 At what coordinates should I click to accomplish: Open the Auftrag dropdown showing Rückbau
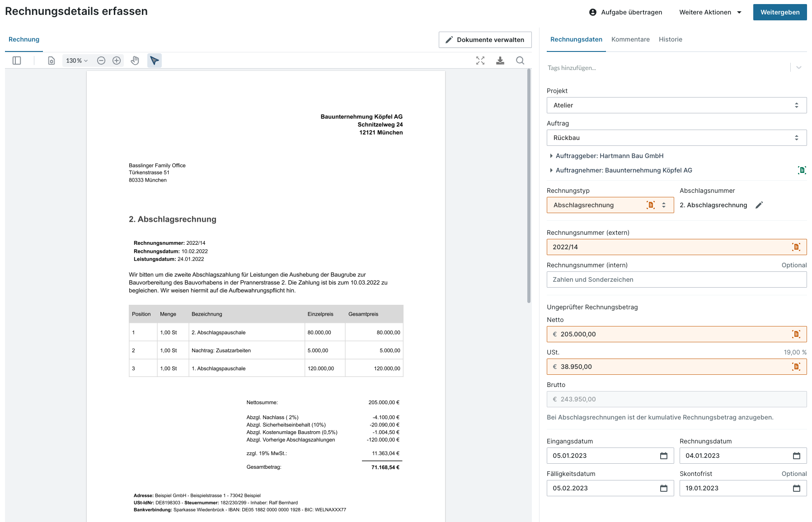point(676,138)
